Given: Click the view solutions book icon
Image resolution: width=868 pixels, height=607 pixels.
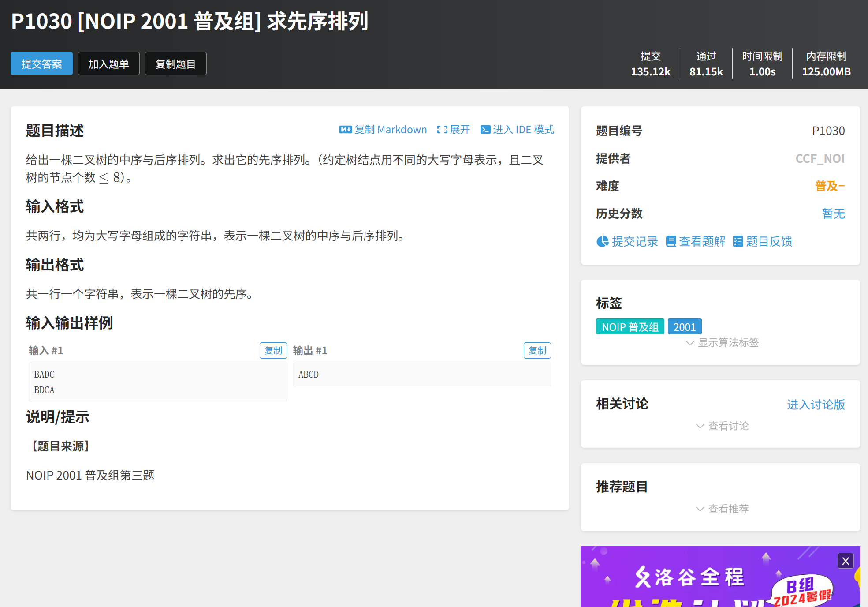Looking at the screenshot, I should (x=671, y=241).
